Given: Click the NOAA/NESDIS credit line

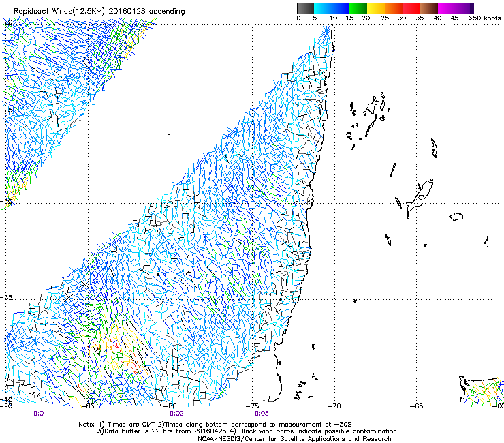Looking at the screenshot, I should (294, 439).
